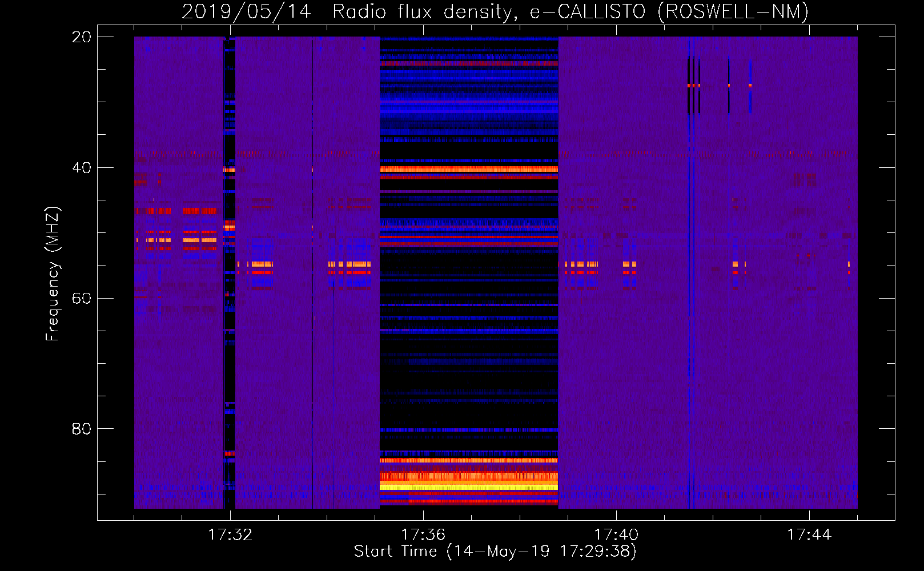Click the date '2019/05/14' in the title
Image resolution: width=924 pixels, height=571 pixels.
(246, 11)
